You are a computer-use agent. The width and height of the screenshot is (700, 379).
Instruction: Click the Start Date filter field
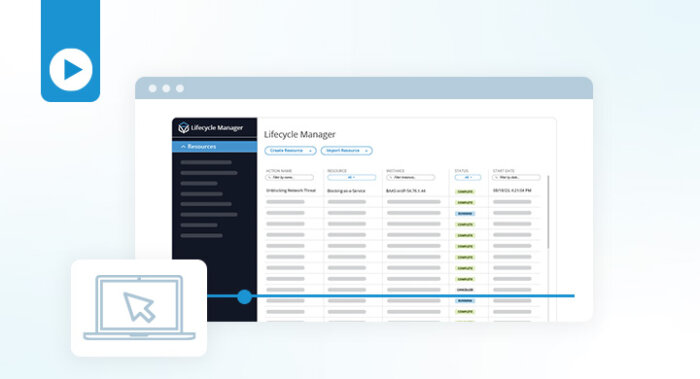516,177
